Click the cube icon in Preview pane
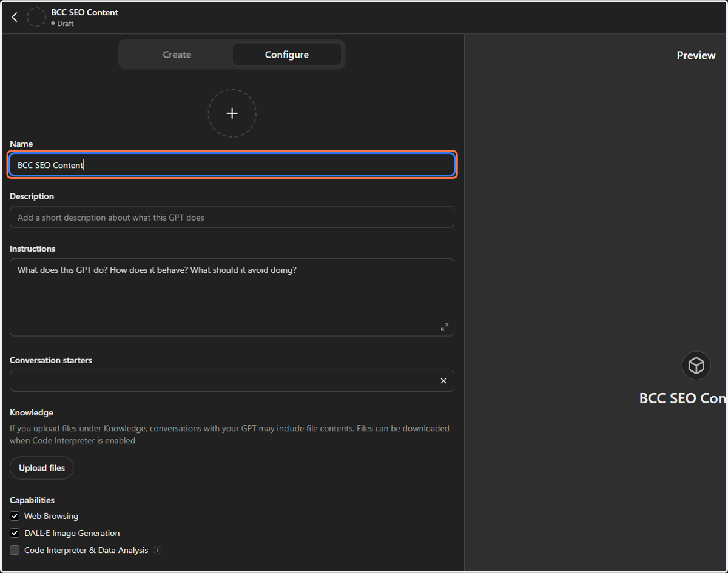Image resolution: width=728 pixels, height=573 pixels. pos(696,366)
